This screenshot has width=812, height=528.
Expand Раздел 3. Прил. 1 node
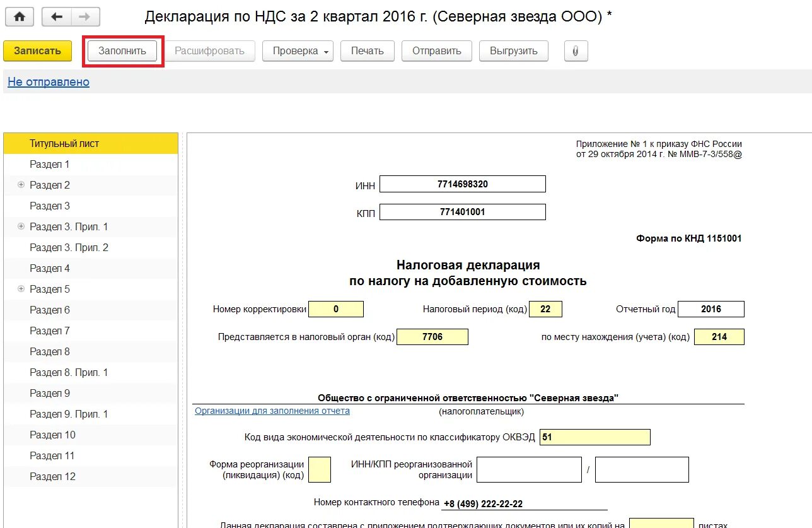pyautogui.click(x=21, y=226)
